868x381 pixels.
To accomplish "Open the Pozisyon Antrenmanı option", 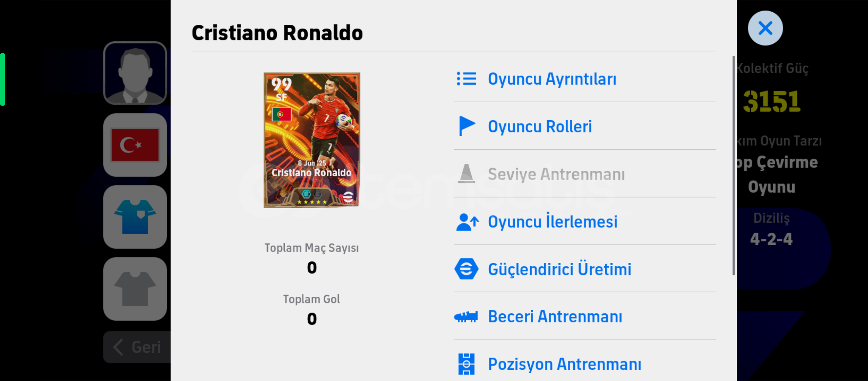I will tap(585, 364).
